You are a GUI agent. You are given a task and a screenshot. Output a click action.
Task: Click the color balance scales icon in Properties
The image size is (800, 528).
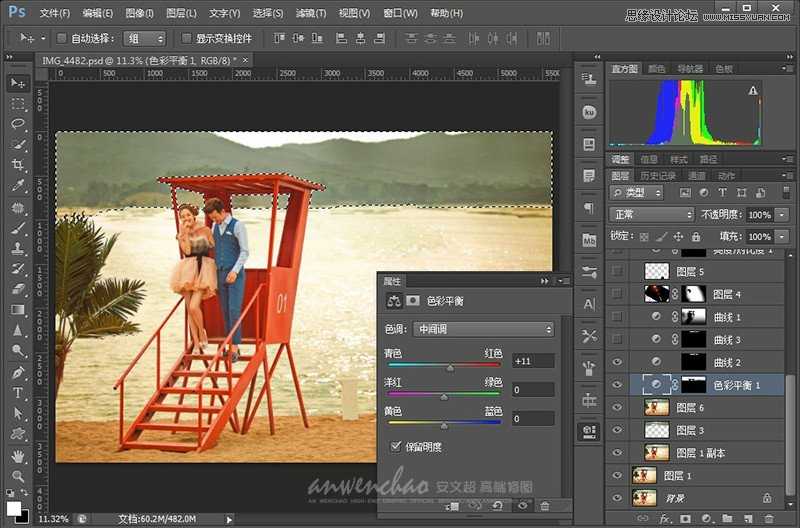coord(393,301)
